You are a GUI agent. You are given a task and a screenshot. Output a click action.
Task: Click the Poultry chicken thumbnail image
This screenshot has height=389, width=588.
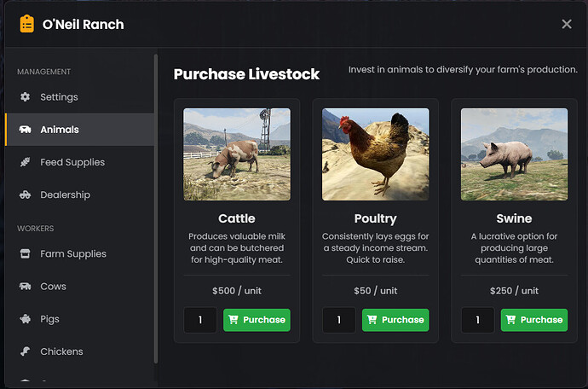pos(375,154)
